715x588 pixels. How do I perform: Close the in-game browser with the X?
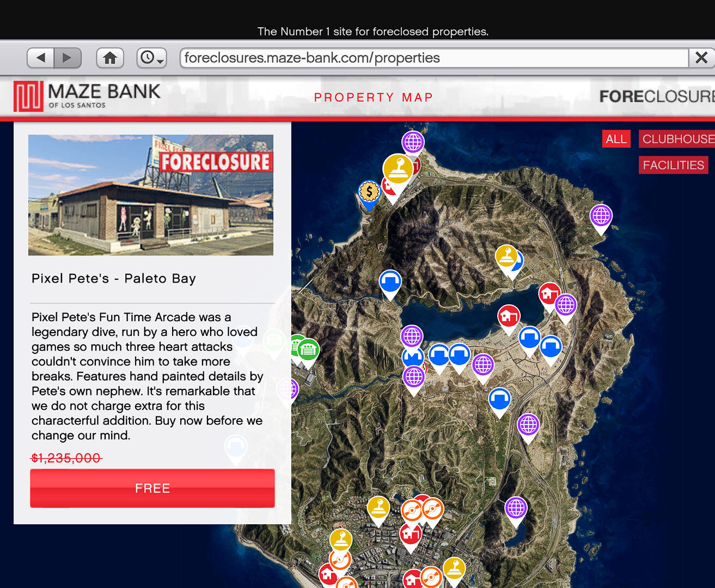pos(701,58)
